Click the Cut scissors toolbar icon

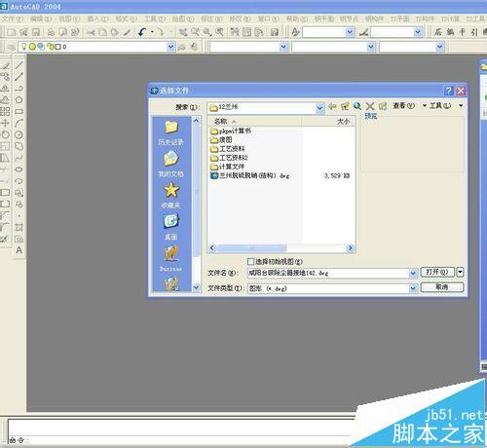(x=91, y=32)
